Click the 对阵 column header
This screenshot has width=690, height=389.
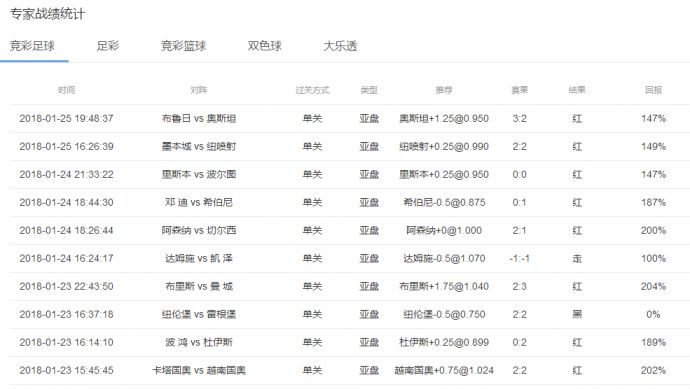[199, 90]
